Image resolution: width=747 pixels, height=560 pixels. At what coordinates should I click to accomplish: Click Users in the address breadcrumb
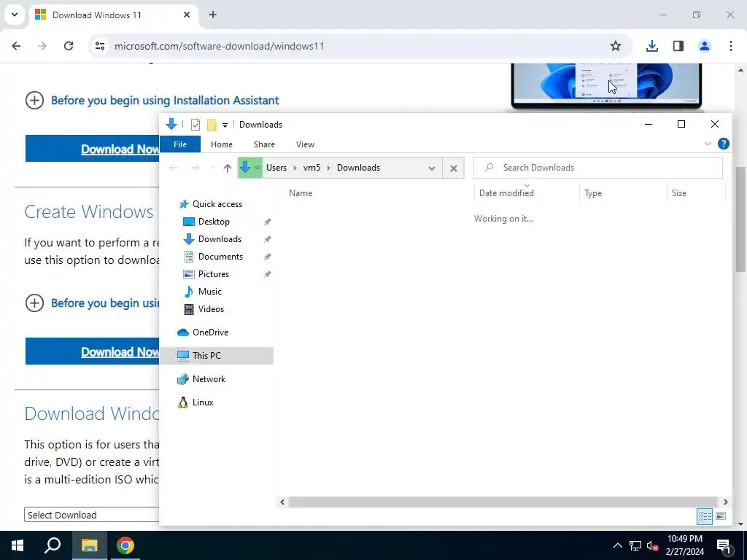tap(276, 168)
